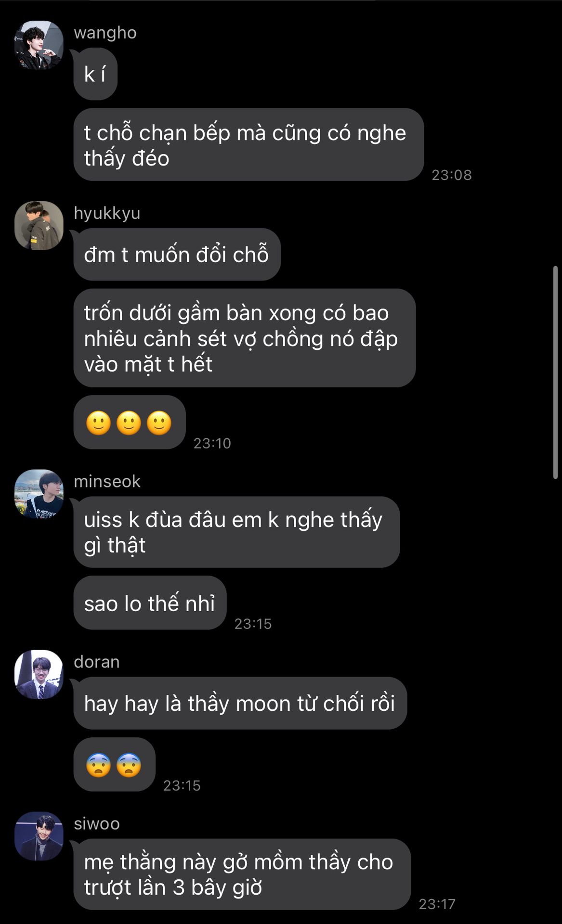Open wangho's profile avatar
The height and width of the screenshot is (924, 562).
click(x=39, y=45)
